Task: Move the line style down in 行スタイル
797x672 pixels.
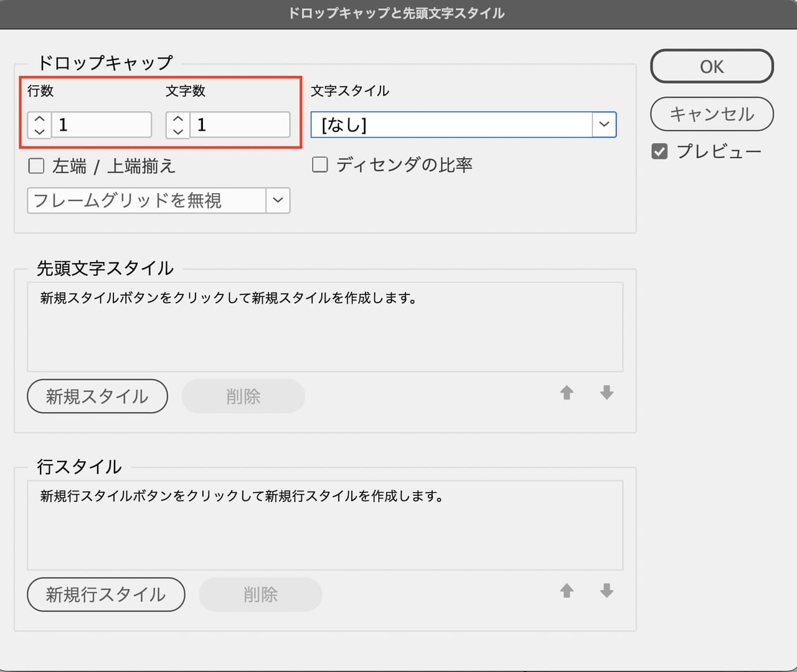Action: [606, 592]
